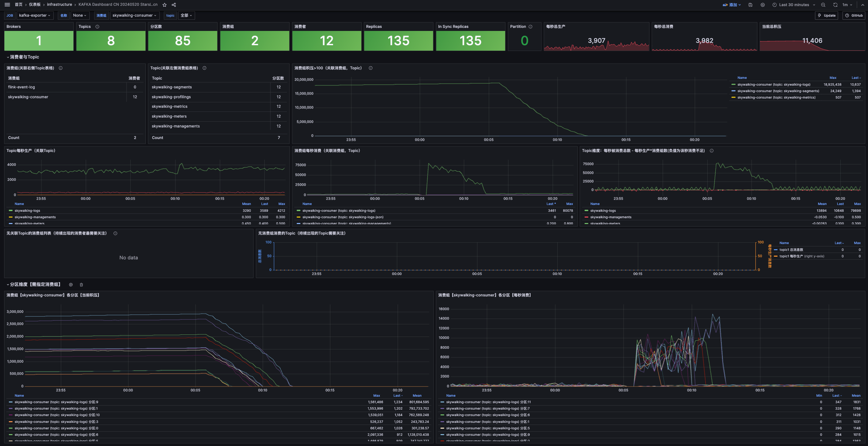Open the Last 30 minutes time picker

794,5
